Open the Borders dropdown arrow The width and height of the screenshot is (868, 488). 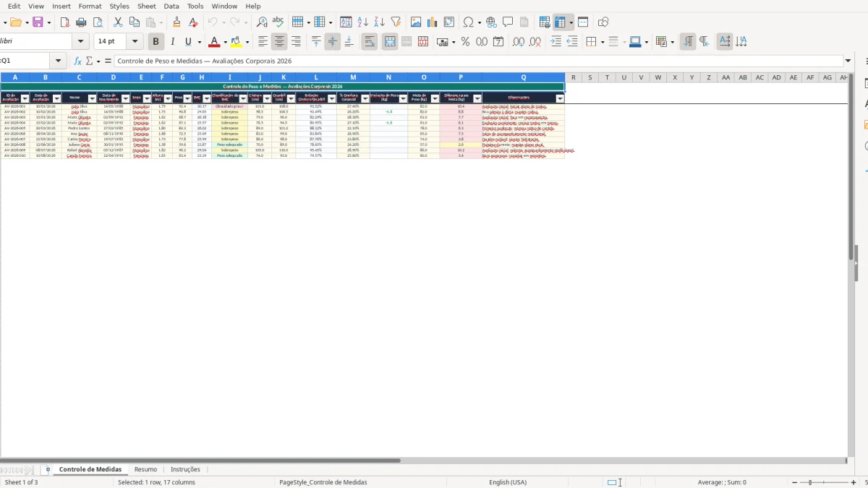click(x=602, y=42)
